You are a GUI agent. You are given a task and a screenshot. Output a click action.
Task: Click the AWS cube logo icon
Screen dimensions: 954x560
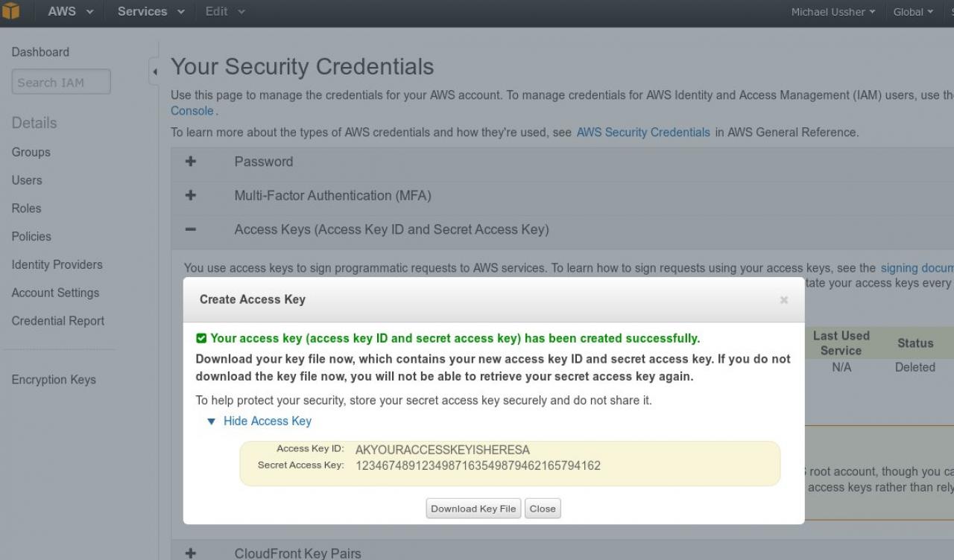[10, 11]
